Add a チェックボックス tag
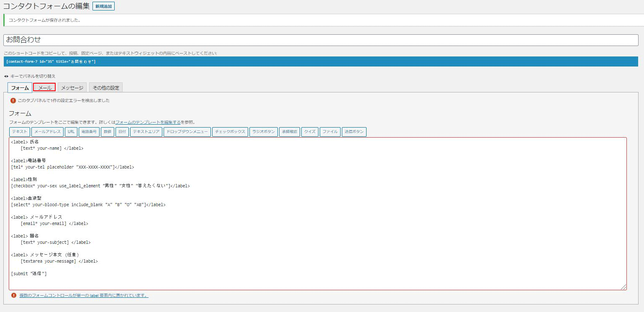The height and width of the screenshot is (312, 644). tap(230, 132)
